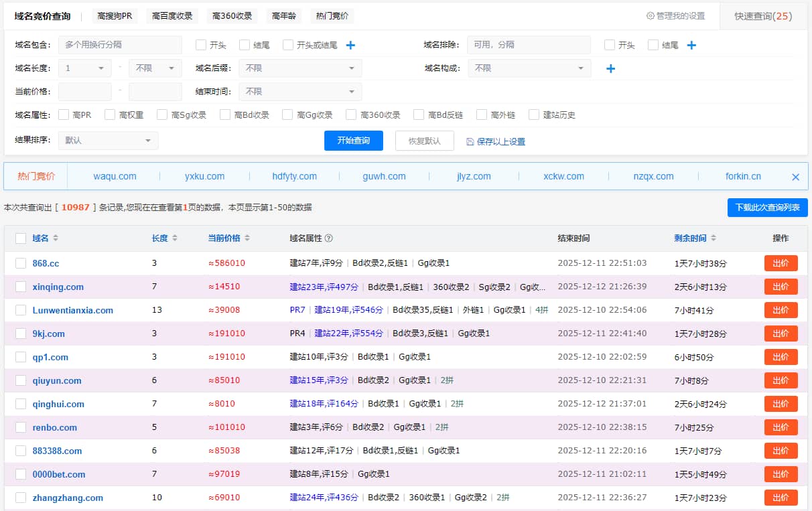
Task: Click the 多个用换行分隔 input field
Action: (x=121, y=45)
